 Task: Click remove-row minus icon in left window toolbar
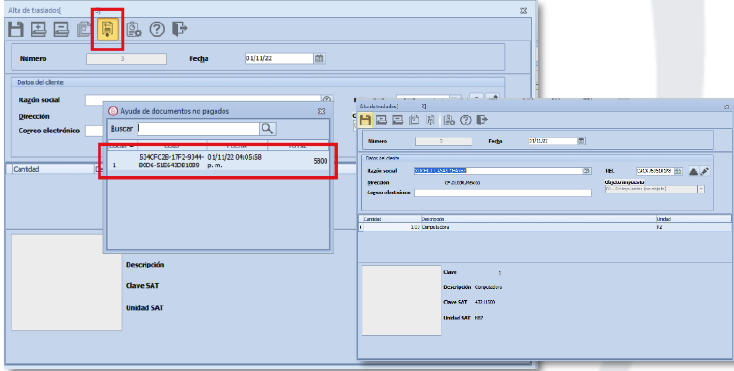click(x=61, y=29)
